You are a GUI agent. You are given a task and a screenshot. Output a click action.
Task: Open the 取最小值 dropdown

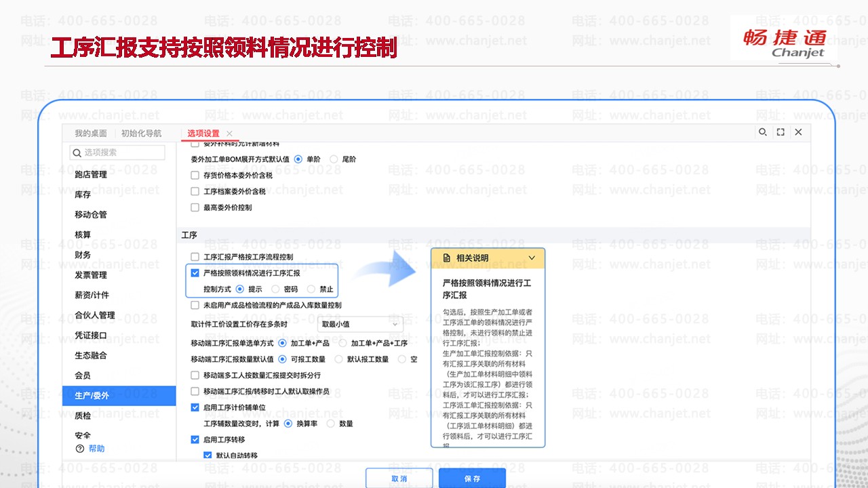361,324
